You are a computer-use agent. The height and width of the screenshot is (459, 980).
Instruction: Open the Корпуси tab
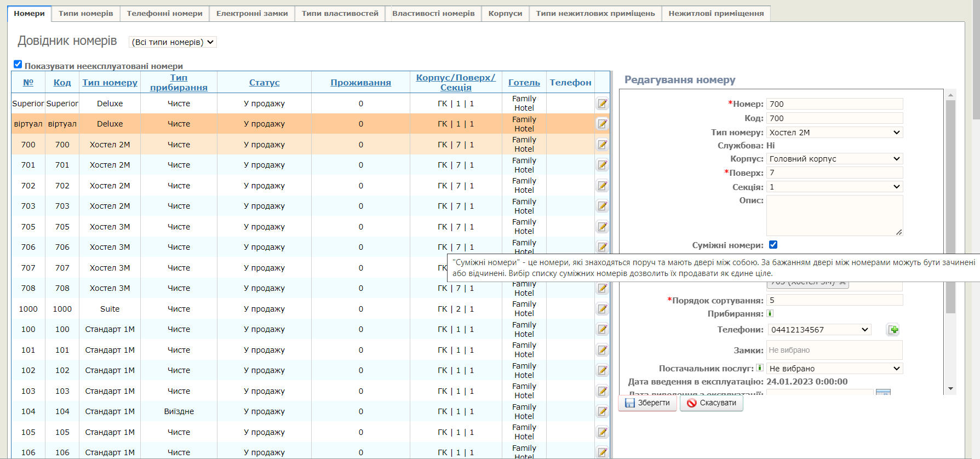coord(505,13)
